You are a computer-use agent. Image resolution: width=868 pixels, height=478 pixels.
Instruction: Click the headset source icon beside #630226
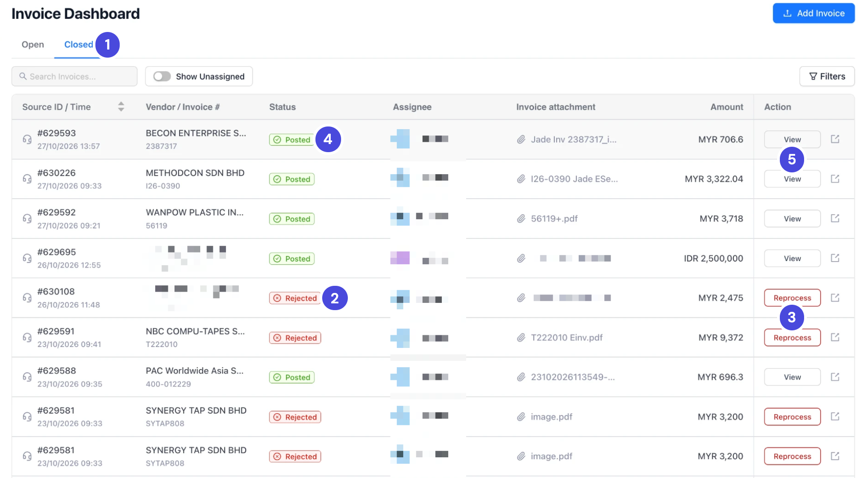click(x=27, y=179)
